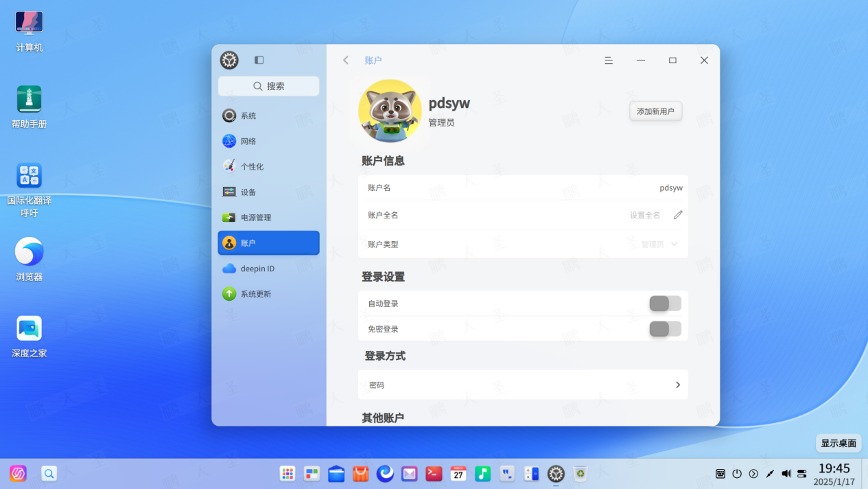Toggle the 自动登录 switch

pyautogui.click(x=665, y=304)
